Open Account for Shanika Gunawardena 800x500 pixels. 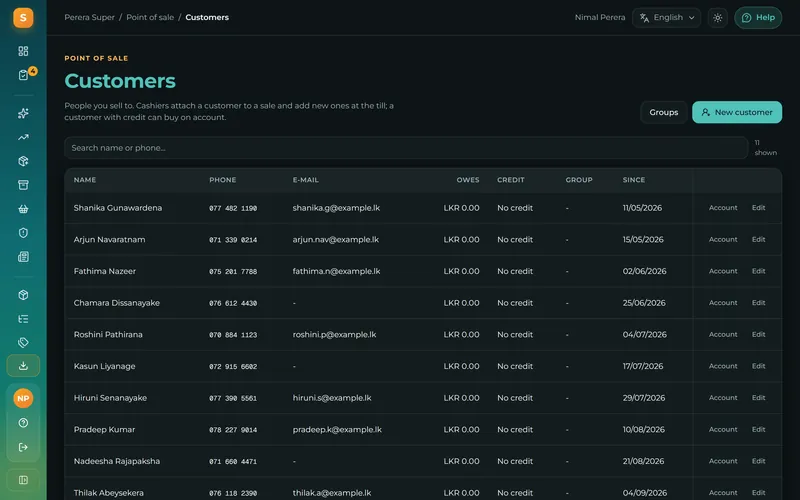coord(723,208)
